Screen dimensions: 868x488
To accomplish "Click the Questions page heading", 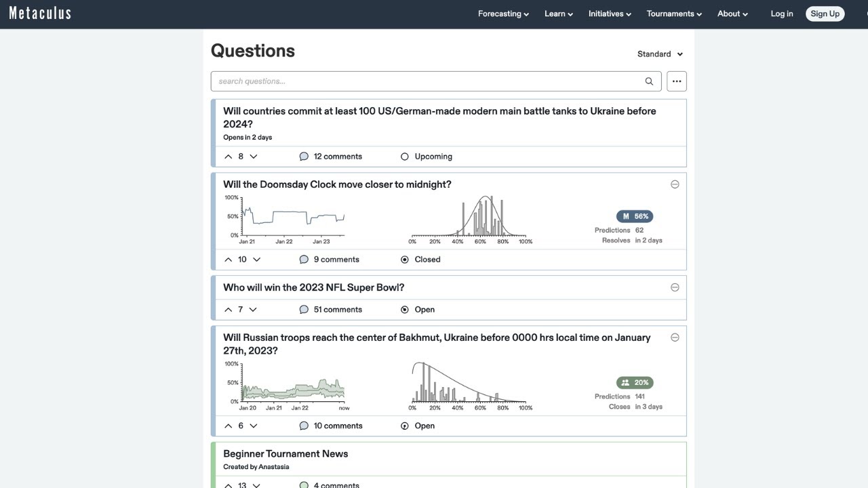I will (253, 51).
